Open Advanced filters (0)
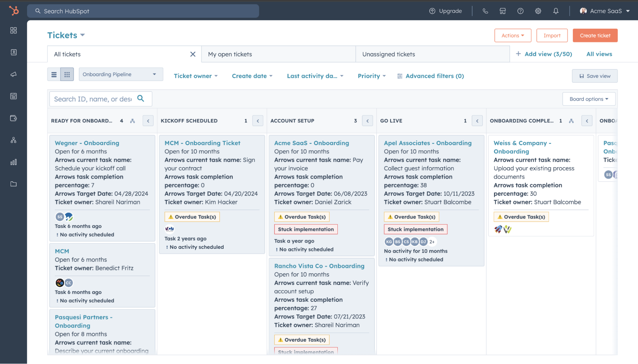 coord(430,76)
